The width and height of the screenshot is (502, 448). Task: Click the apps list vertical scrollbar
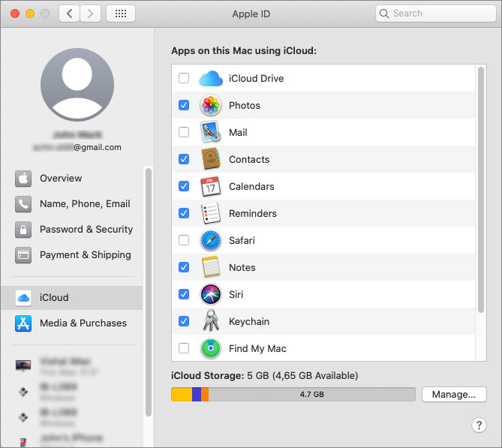tap(480, 190)
